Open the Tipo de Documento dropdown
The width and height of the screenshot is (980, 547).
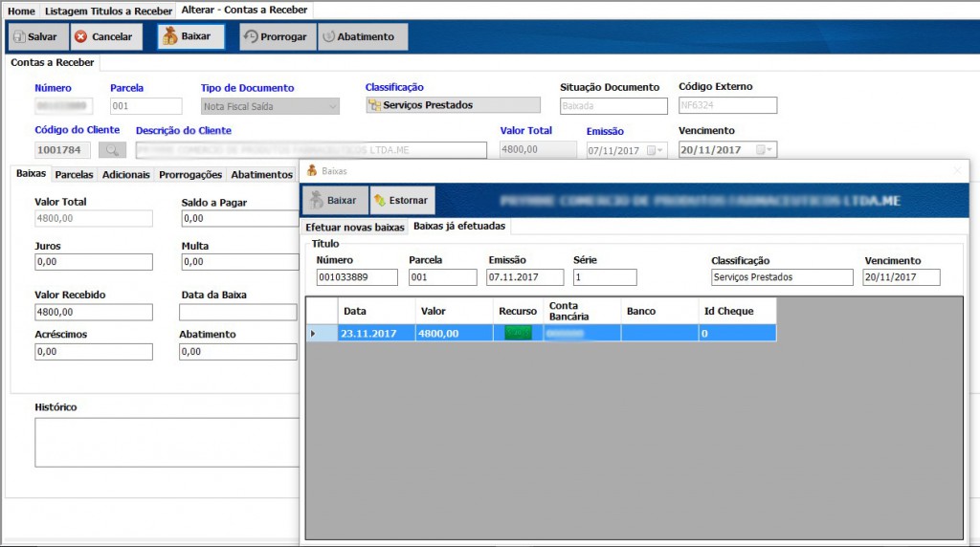coord(333,106)
